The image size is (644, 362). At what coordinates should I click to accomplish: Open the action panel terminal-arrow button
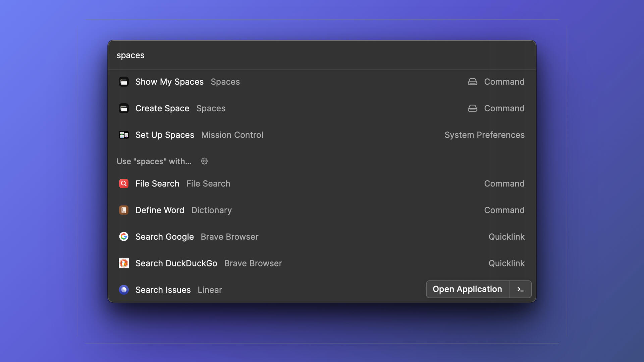(520, 289)
